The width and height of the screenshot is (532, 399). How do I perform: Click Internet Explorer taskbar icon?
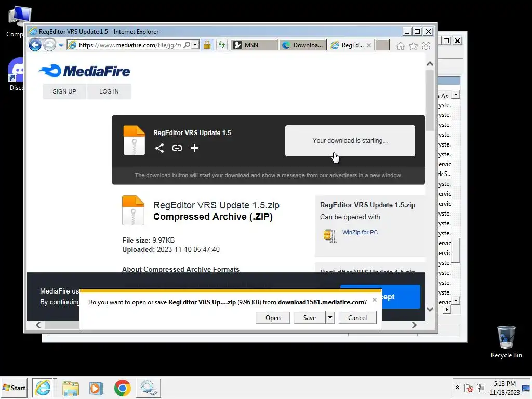pos(43,388)
